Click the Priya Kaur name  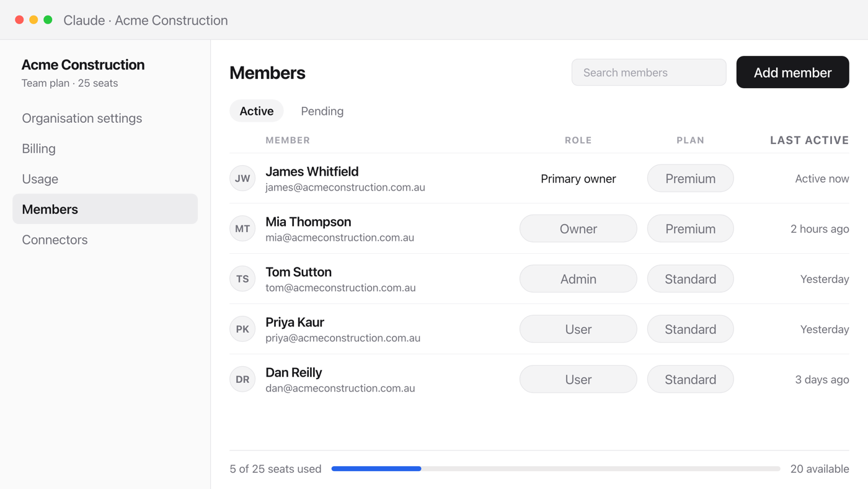click(x=294, y=322)
